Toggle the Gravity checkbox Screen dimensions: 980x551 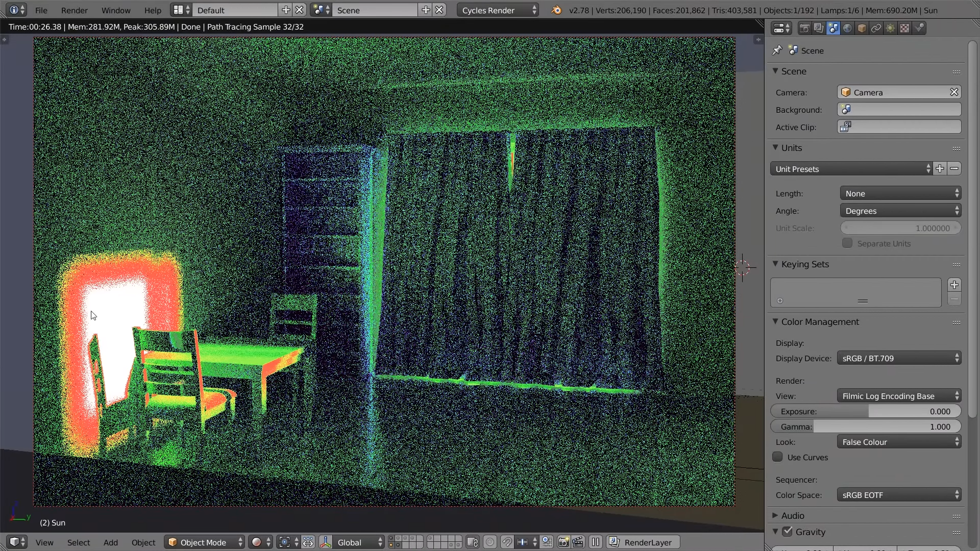(788, 532)
